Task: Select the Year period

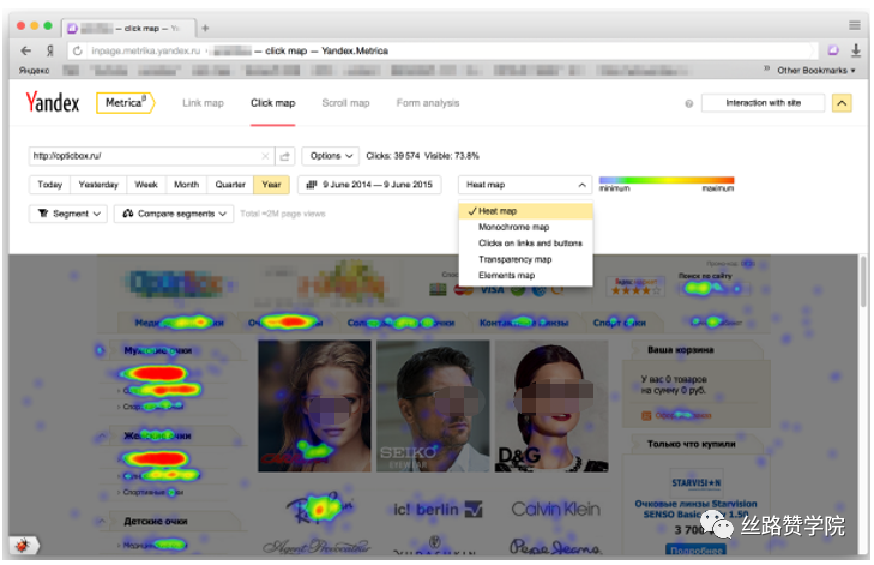Action: [x=271, y=184]
